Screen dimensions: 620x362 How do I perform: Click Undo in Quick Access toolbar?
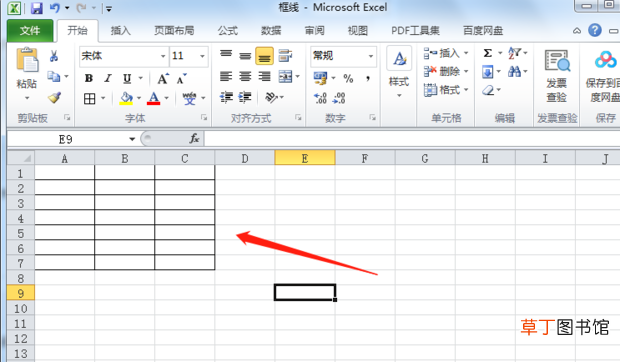pos(55,8)
